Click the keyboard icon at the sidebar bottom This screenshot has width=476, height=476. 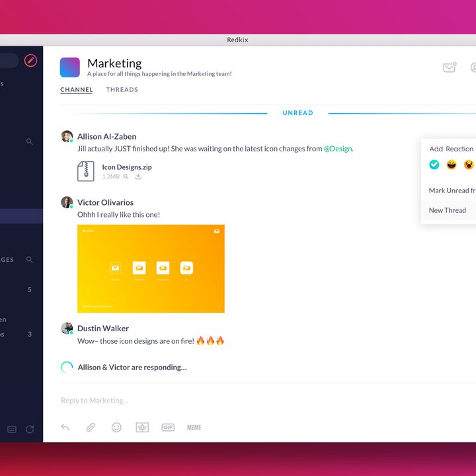click(11, 429)
